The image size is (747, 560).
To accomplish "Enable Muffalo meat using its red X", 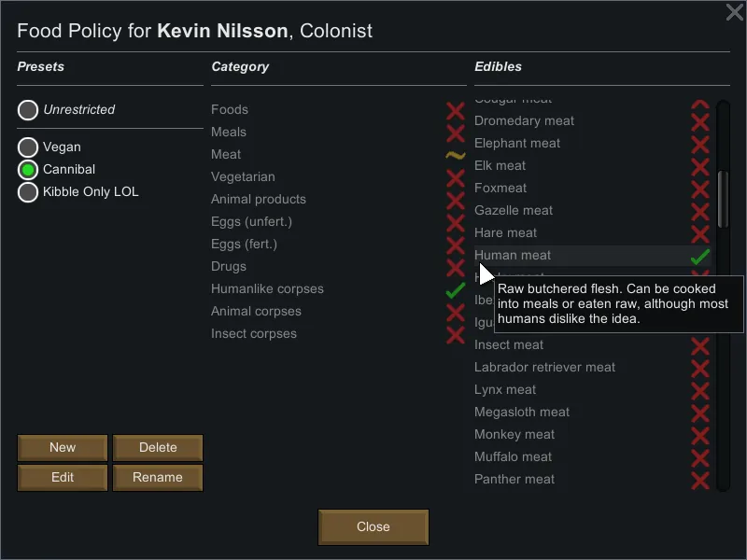I will 699,457.
